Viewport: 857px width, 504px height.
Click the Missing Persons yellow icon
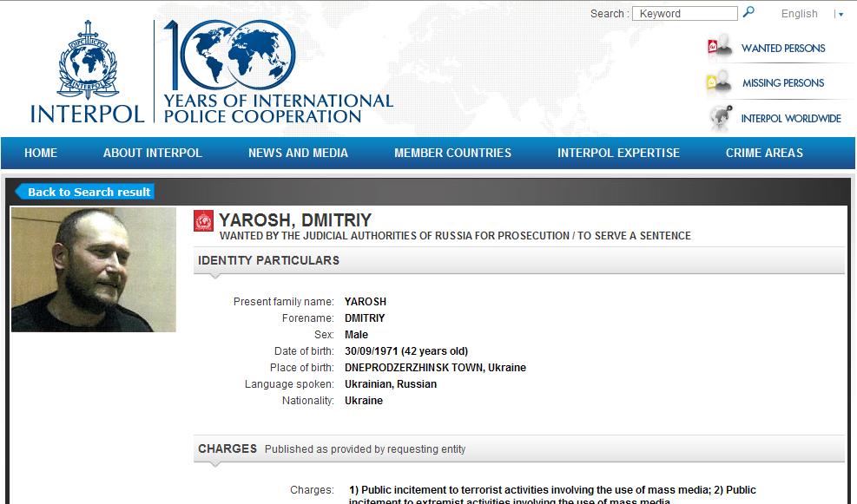point(719,82)
